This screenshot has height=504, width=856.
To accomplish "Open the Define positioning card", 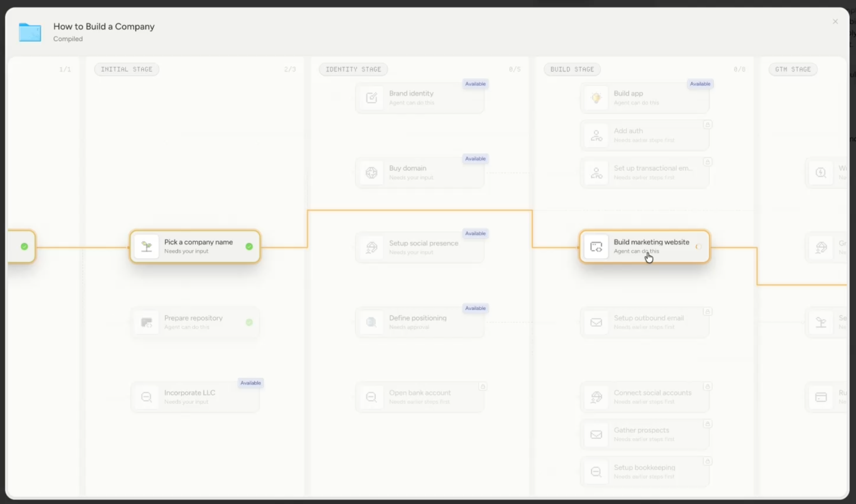I will pyautogui.click(x=420, y=322).
